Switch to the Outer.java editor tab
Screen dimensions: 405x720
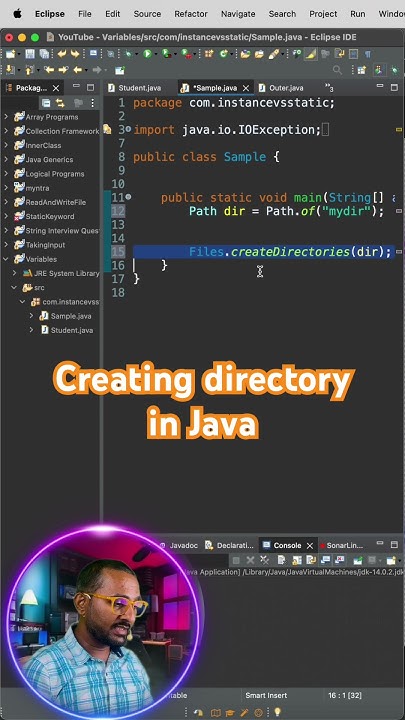281,88
